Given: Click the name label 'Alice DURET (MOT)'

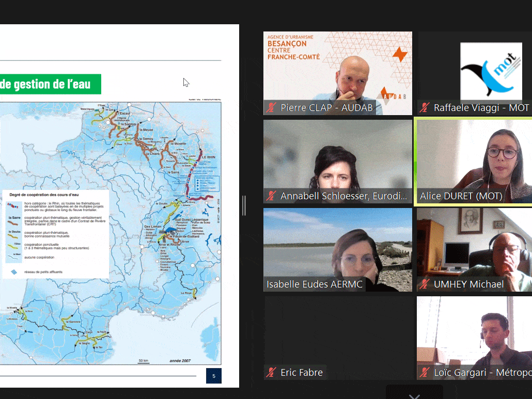Looking at the screenshot, I should click(x=461, y=196).
